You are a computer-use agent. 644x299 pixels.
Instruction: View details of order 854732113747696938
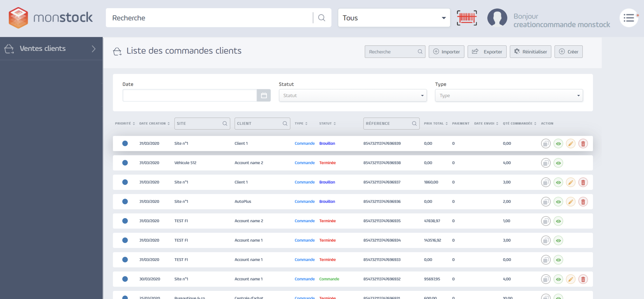coord(558,163)
